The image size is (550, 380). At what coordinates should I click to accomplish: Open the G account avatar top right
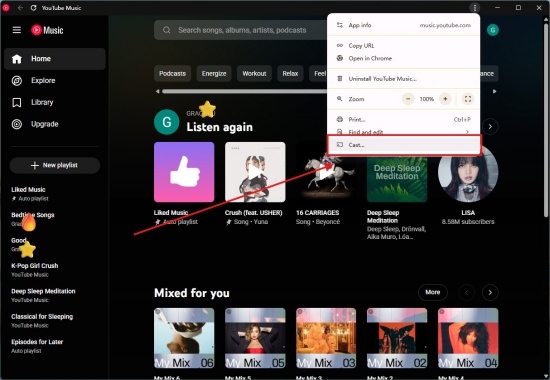492,30
